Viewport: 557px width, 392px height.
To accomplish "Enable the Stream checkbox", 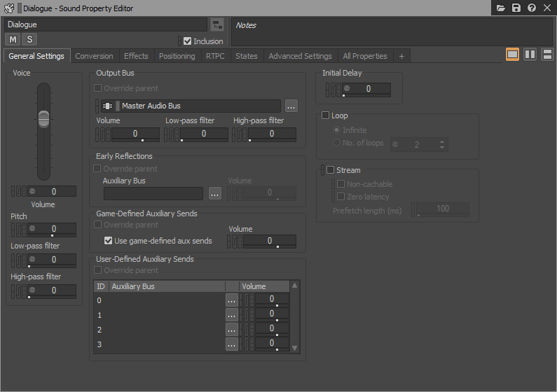I will pos(331,170).
